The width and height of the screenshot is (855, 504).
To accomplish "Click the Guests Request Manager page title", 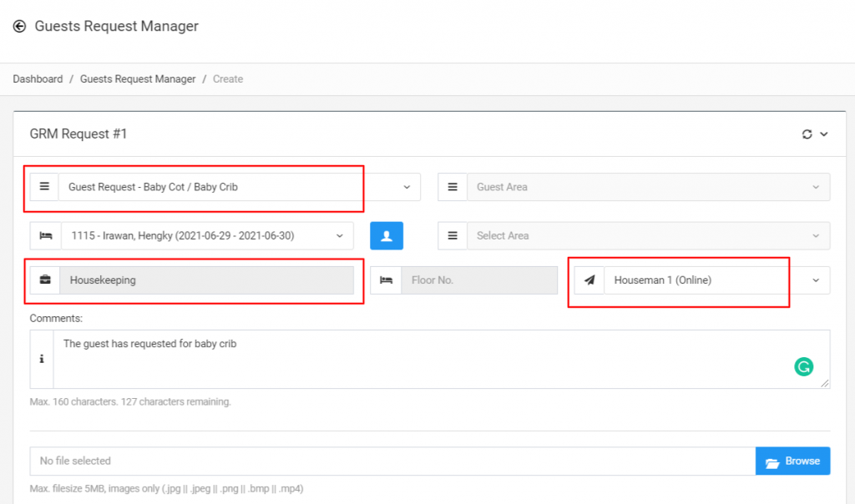I will click(117, 26).
